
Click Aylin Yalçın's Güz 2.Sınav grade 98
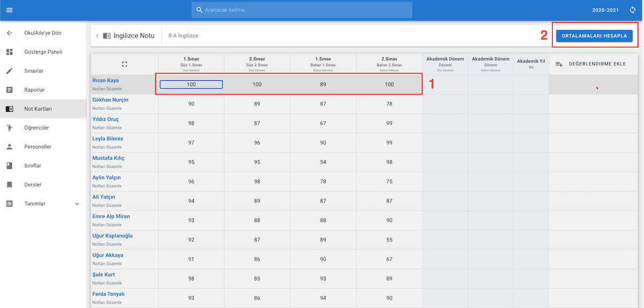click(x=257, y=181)
